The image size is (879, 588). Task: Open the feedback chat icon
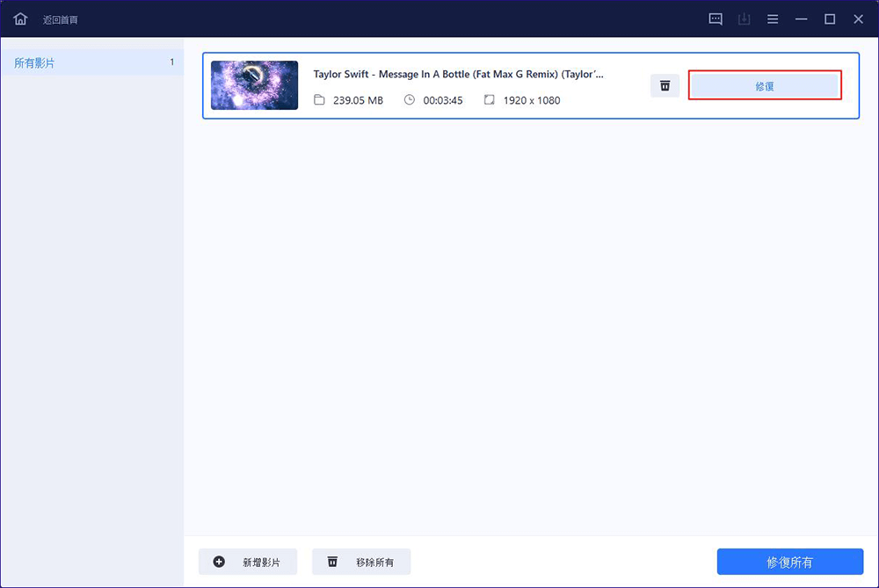point(716,19)
